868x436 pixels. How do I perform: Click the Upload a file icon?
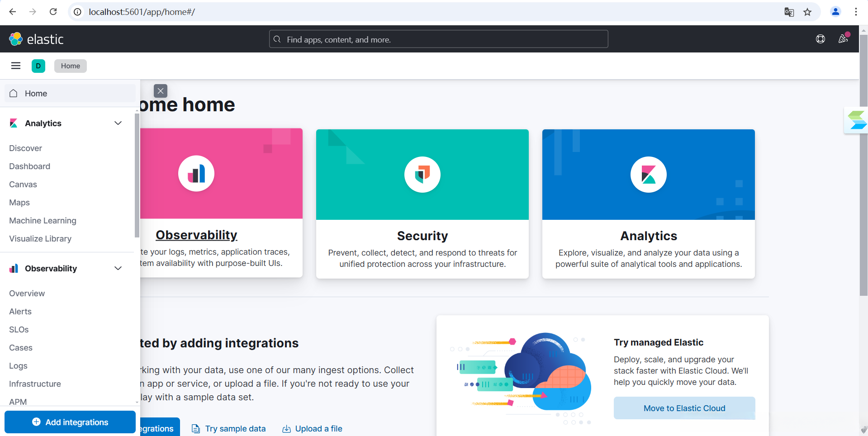tap(286, 429)
